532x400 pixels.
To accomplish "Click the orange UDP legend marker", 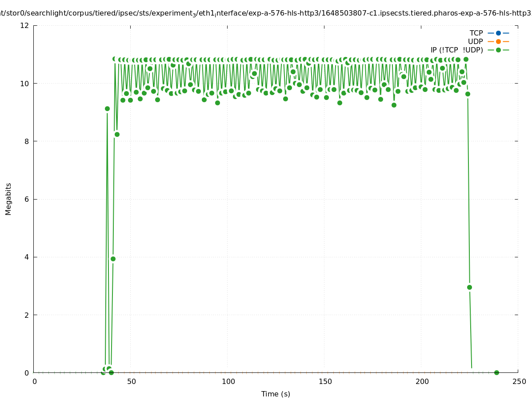I will pos(498,41).
